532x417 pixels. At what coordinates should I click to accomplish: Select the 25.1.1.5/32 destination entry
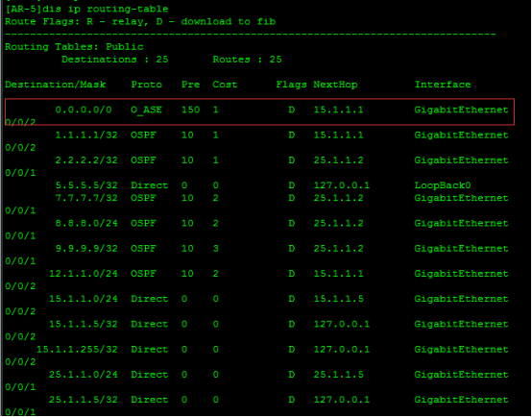[84, 400]
